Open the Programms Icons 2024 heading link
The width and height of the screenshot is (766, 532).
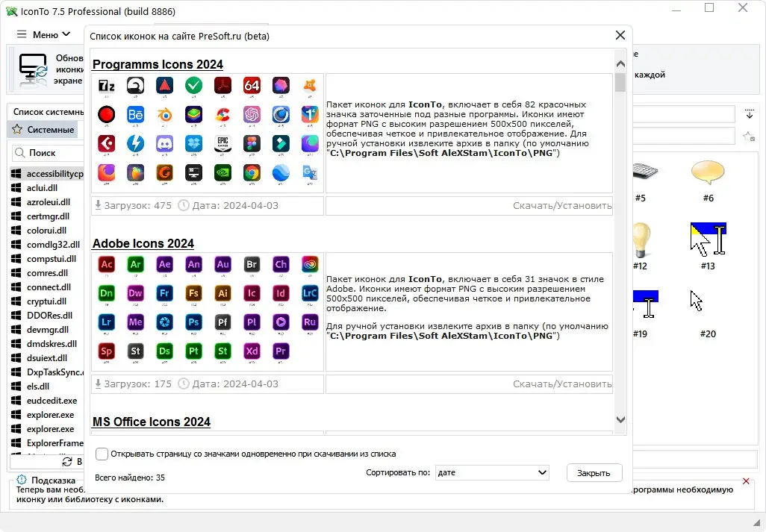click(158, 64)
